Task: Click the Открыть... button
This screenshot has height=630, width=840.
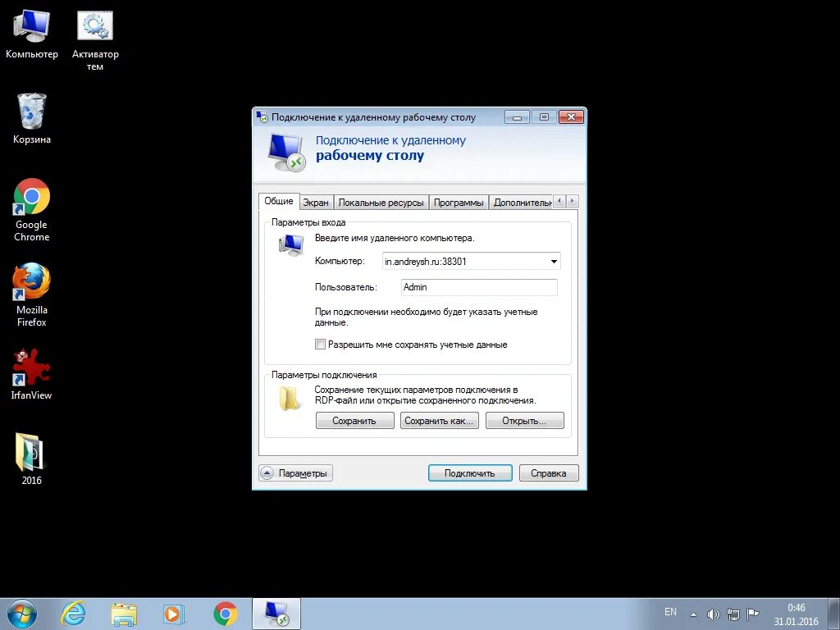Action: point(524,421)
